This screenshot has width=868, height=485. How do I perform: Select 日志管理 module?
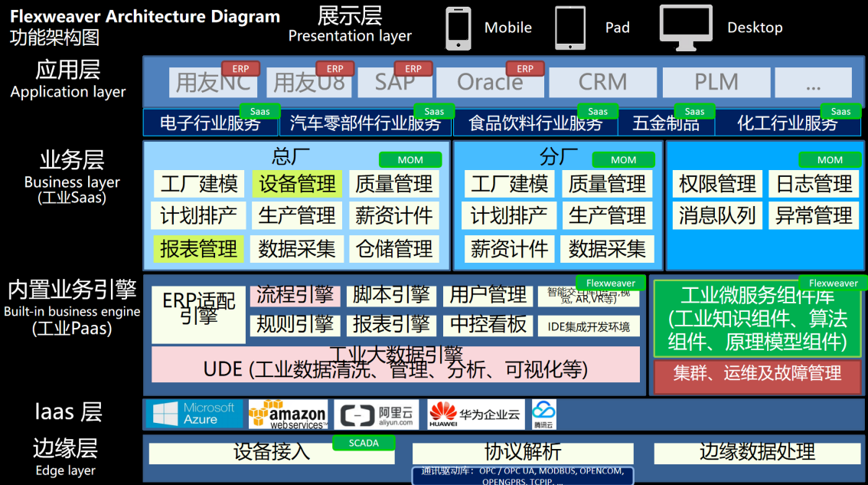pyautogui.click(x=814, y=184)
